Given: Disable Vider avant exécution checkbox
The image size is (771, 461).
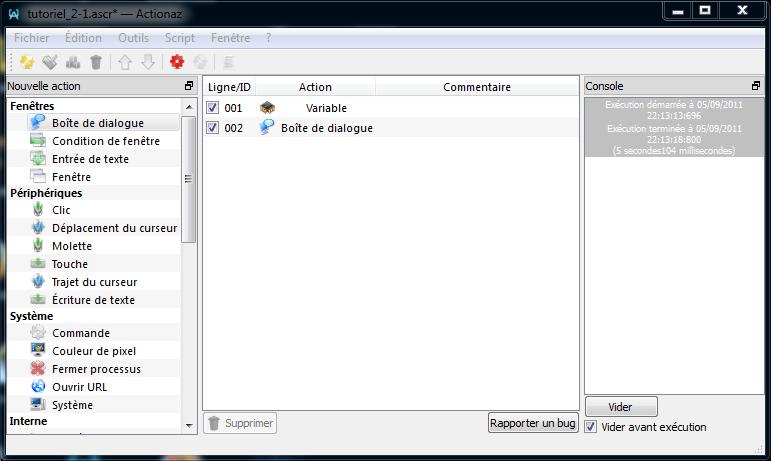Looking at the screenshot, I should tap(591, 427).
